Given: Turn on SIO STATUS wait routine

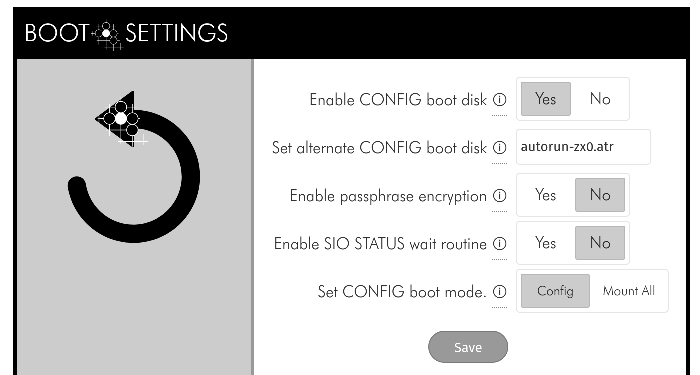Looking at the screenshot, I should tap(546, 243).
